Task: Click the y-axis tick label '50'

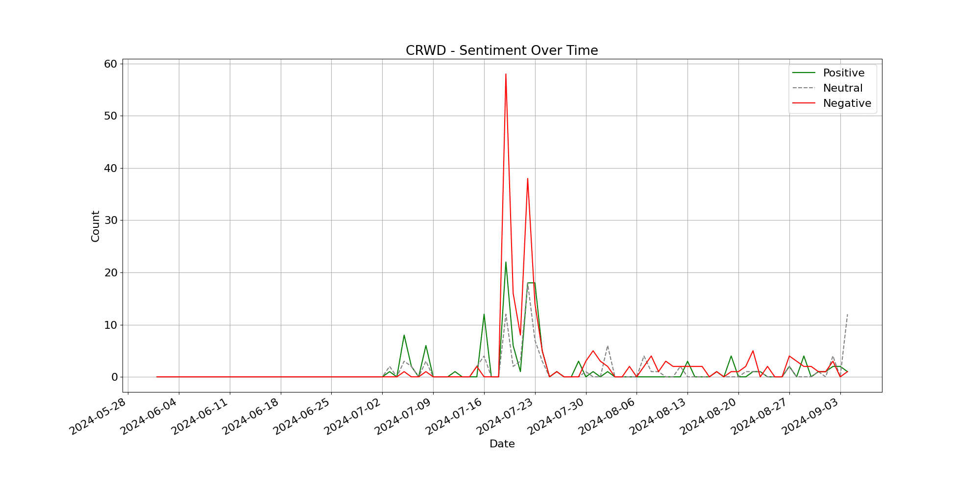Action: pyautogui.click(x=110, y=116)
